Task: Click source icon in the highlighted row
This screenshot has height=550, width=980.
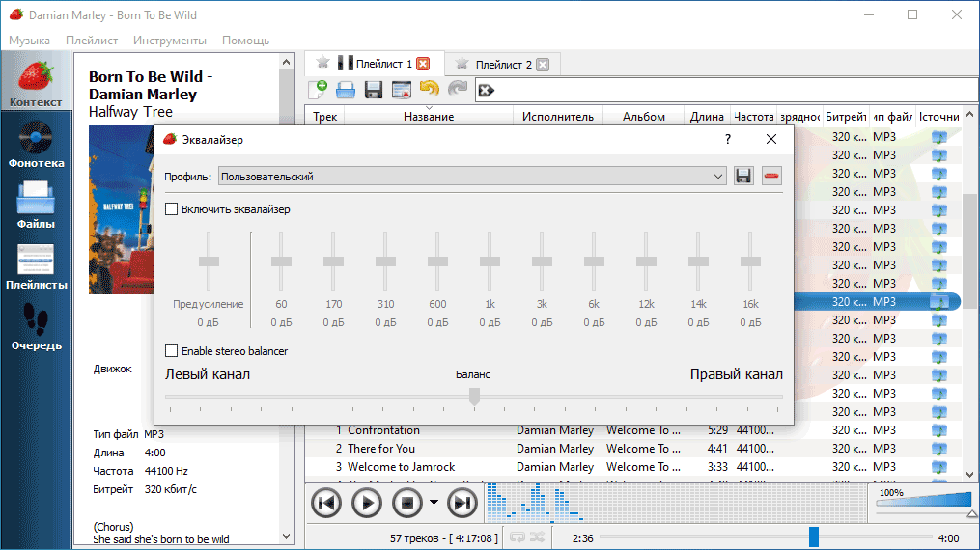Action: pyautogui.click(x=938, y=301)
